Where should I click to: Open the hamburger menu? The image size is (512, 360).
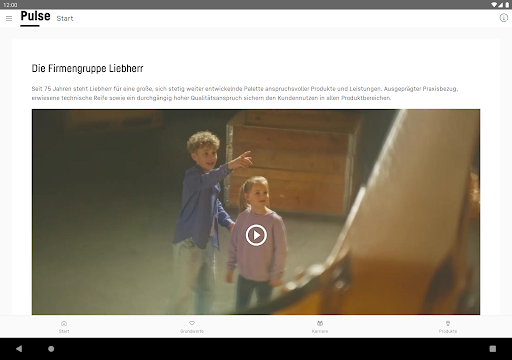click(x=9, y=19)
